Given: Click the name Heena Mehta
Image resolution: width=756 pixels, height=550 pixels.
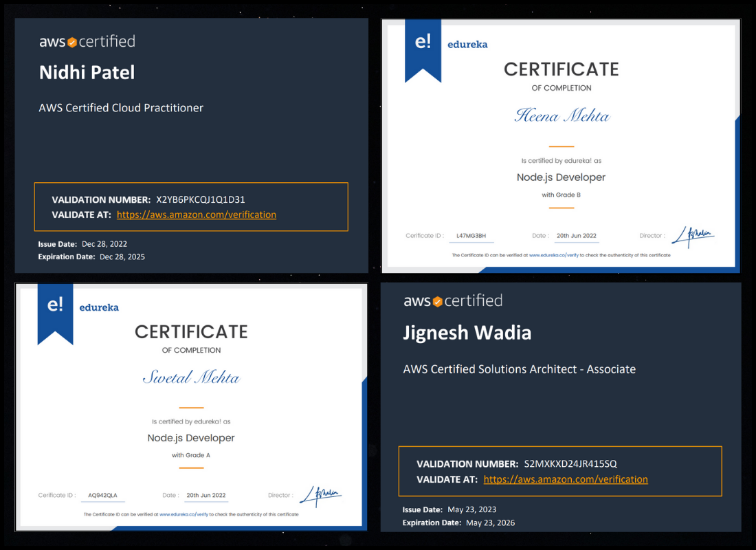Looking at the screenshot, I should (562, 116).
